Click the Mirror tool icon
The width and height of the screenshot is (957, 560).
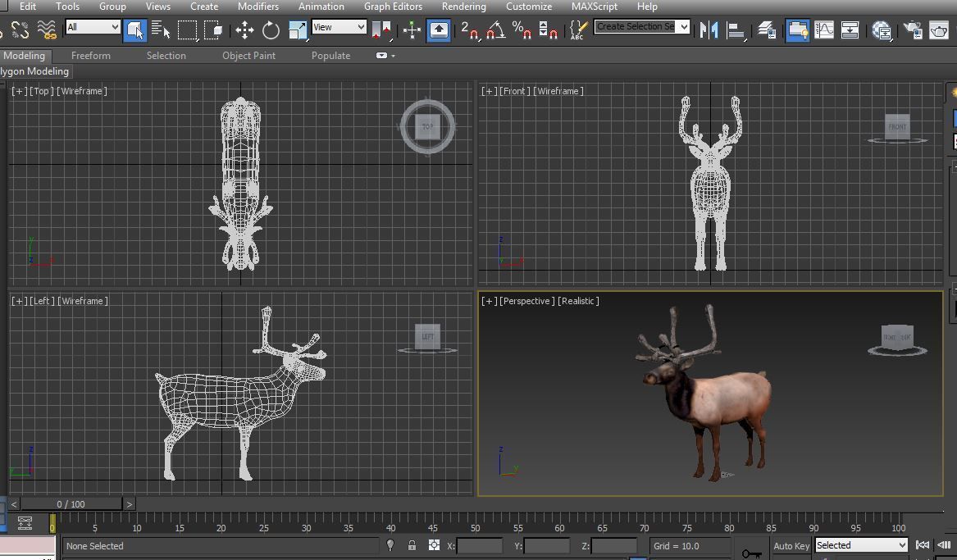[x=709, y=30]
